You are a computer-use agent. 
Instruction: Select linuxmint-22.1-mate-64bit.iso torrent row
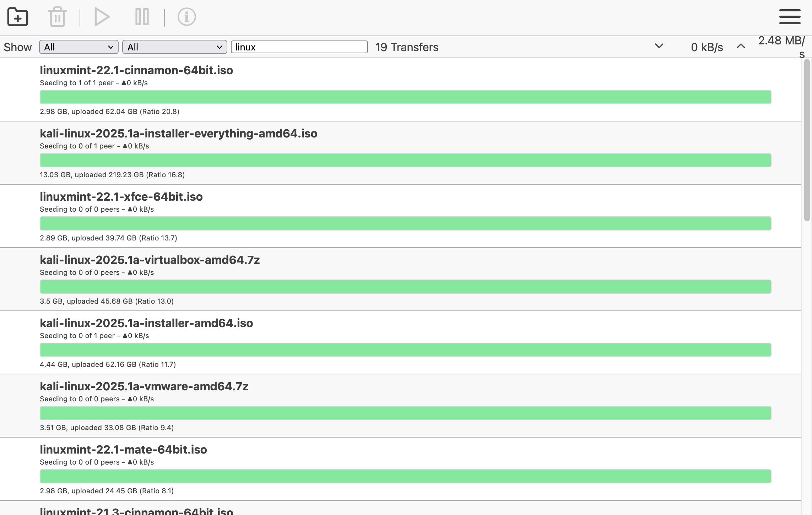point(123,450)
